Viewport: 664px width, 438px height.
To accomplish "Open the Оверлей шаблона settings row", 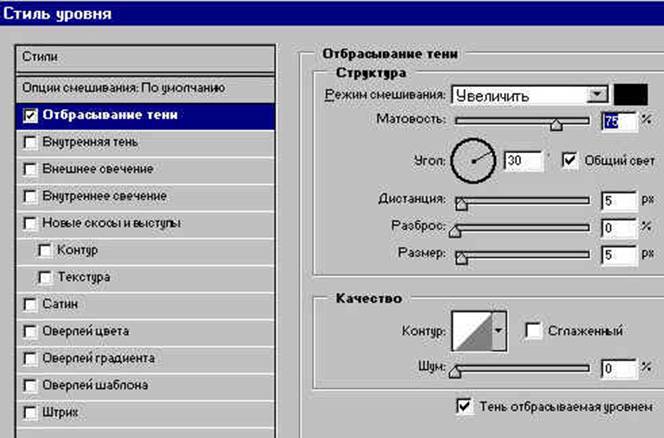I will (x=145, y=385).
